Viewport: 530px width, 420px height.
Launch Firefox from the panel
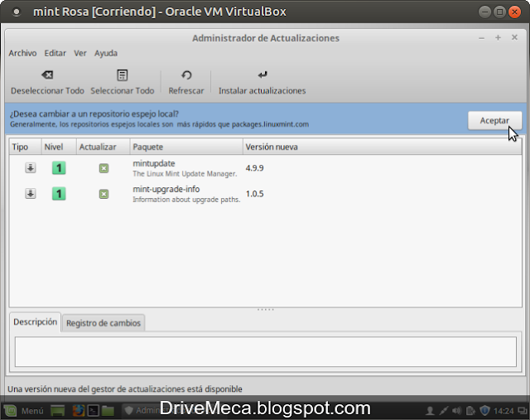[79, 411]
